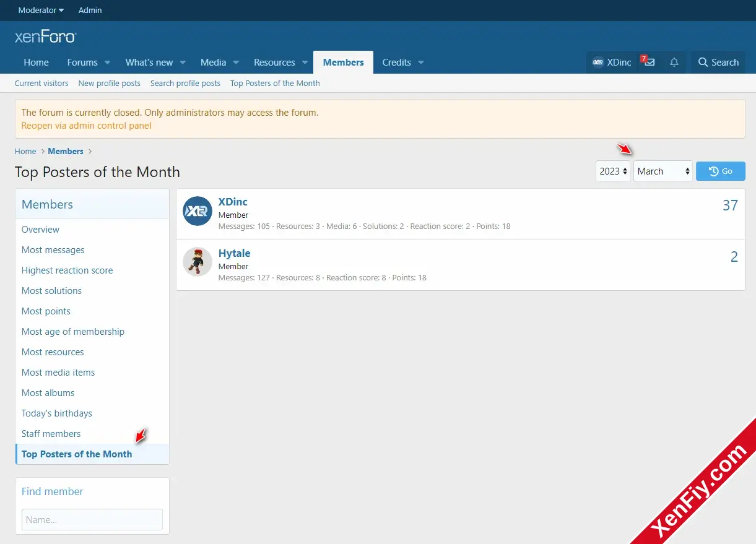Open the Home tab in the navbar
The image size is (756, 544).
click(x=36, y=62)
